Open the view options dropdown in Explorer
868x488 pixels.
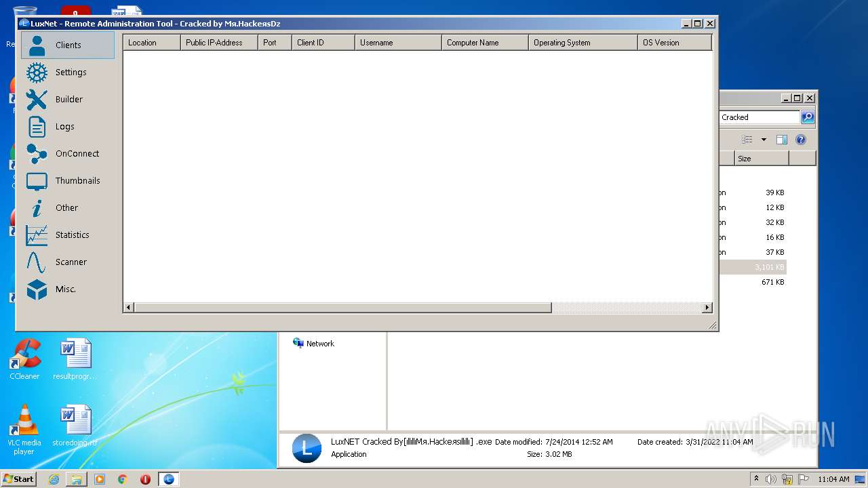point(764,140)
